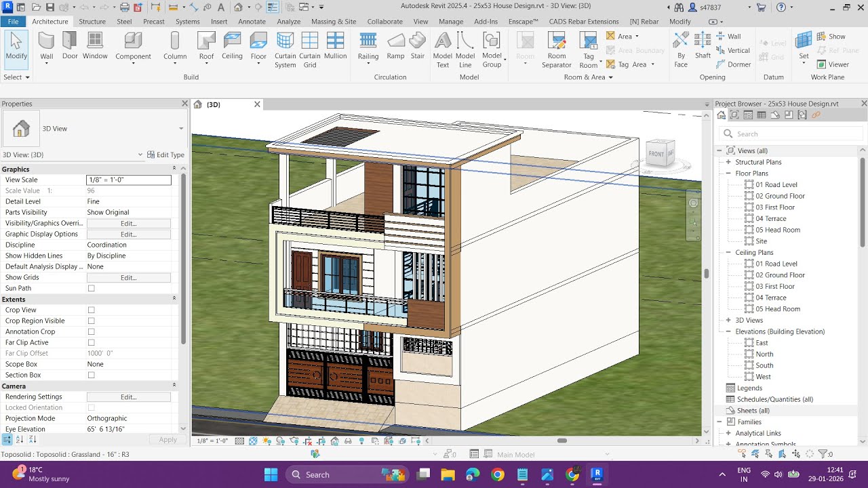Image resolution: width=868 pixels, height=488 pixels.
Task: Click the horizontal scrollbar thumb below the view
Action: (562, 441)
